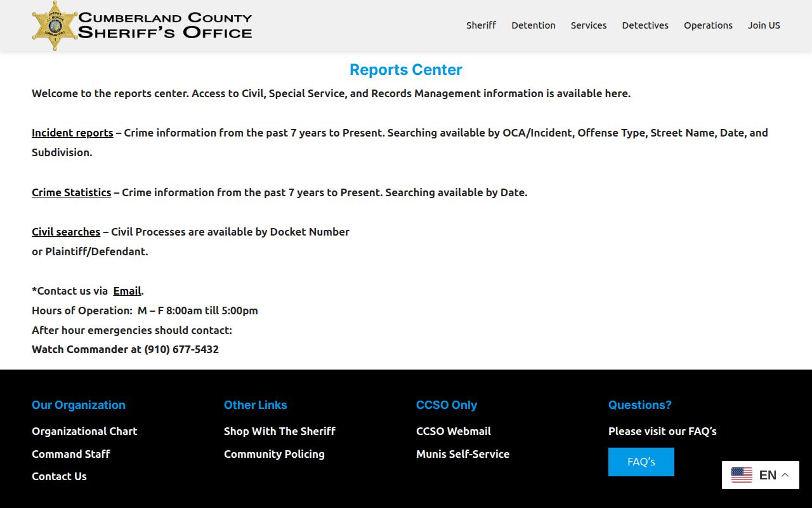Open the Detention menu

point(534,25)
